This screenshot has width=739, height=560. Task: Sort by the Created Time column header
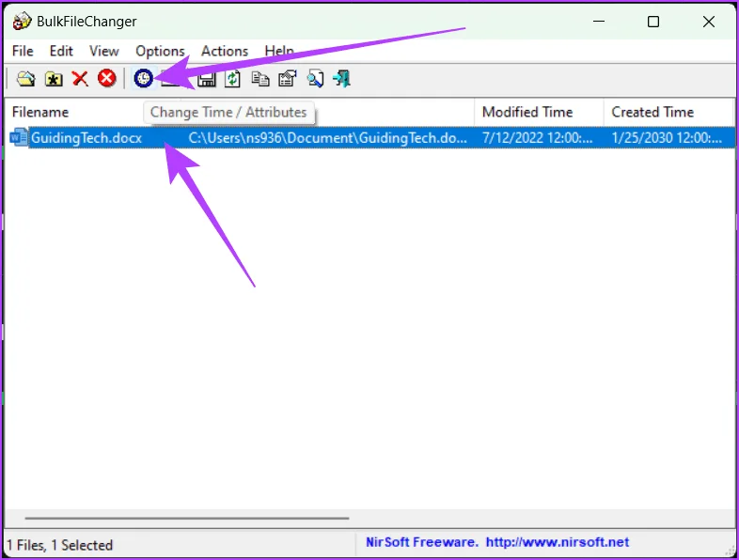pyautogui.click(x=668, y=112)
